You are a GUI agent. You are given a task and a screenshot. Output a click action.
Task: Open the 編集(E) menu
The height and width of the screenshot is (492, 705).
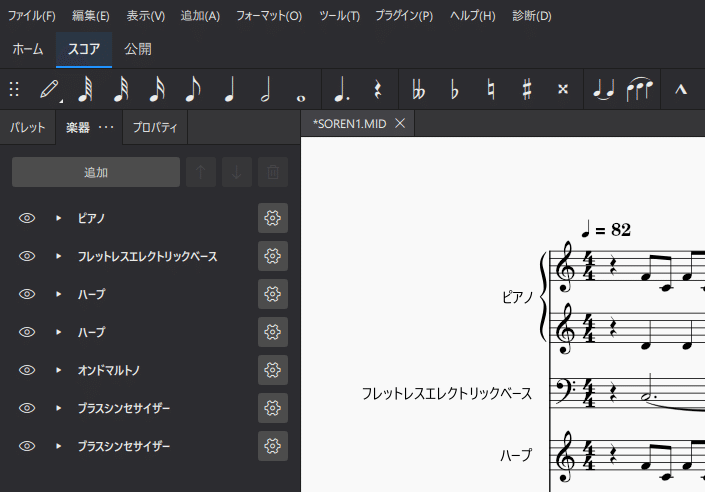[x=90, y=16]
